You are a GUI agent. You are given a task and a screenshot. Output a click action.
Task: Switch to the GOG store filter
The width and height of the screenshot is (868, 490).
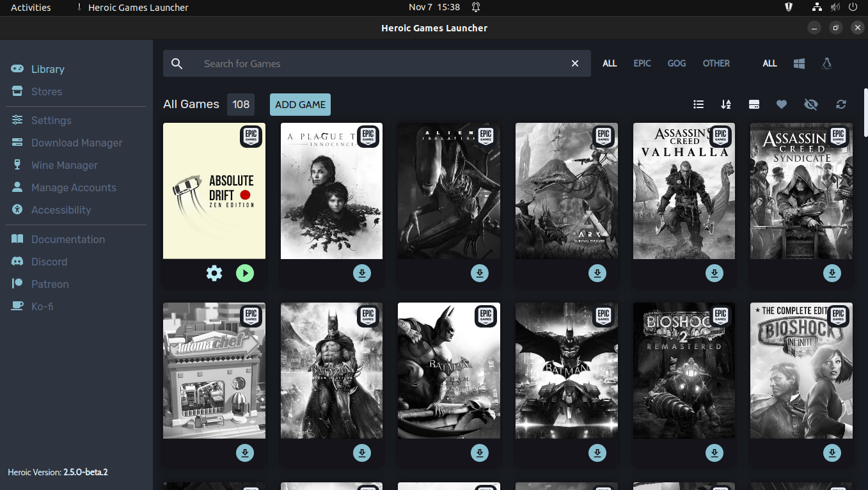(676, 63)
